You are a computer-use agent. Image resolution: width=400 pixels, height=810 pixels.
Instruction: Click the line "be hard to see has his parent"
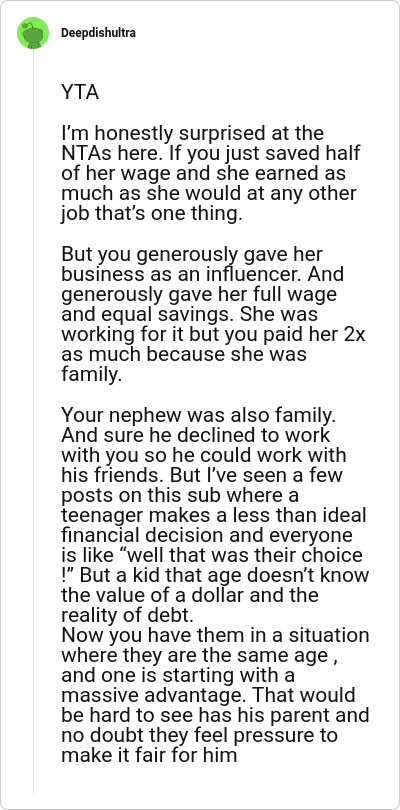(198, 715)
